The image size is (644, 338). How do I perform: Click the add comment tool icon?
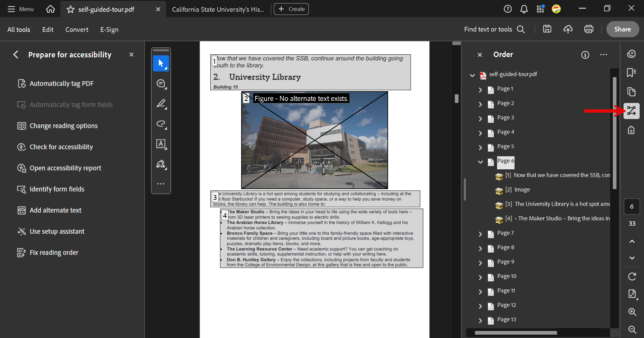pos(161,84)
